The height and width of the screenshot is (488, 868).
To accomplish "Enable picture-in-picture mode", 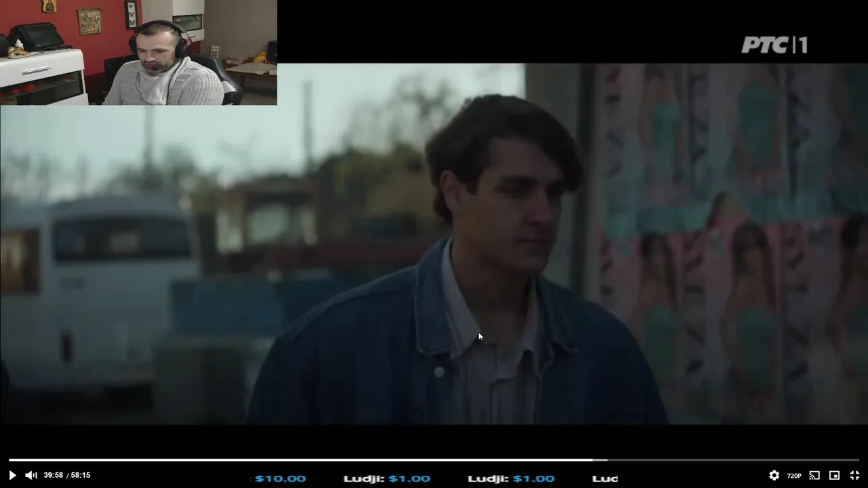I will pos(835,476).
